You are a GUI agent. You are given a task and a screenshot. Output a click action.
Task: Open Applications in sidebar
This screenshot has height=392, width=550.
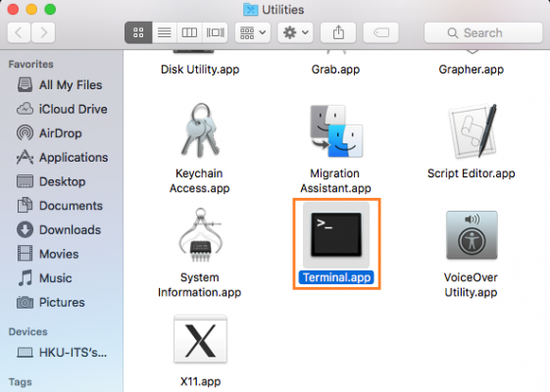pos(62,158)
